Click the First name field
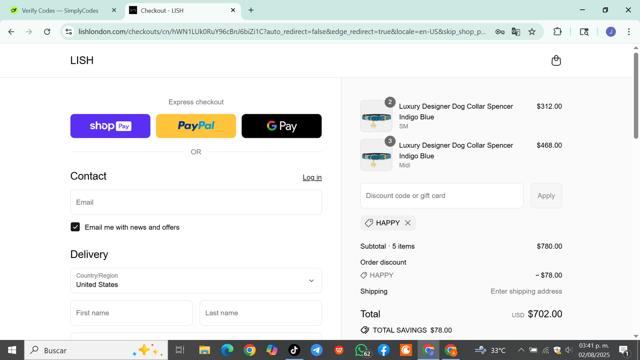640x360 pixels. click(131, 313)
